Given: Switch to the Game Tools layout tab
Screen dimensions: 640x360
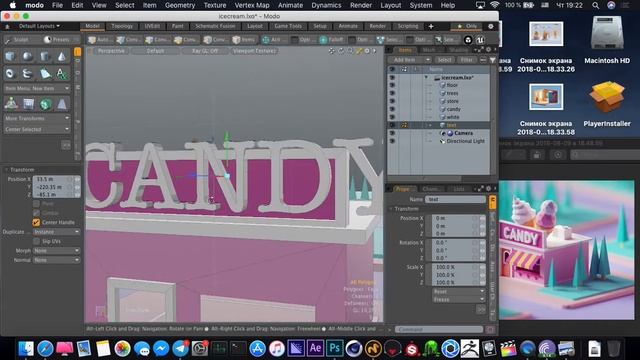Looking at the screenshot, I should pyautogui.click(x=288, y=26).
